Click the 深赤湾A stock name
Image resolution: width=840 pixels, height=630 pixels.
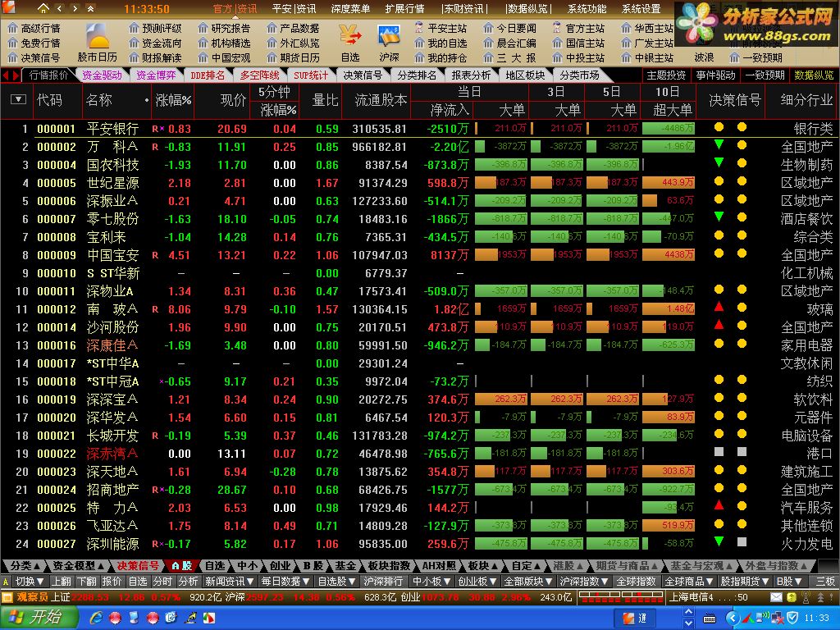click(x=112, y=454)
